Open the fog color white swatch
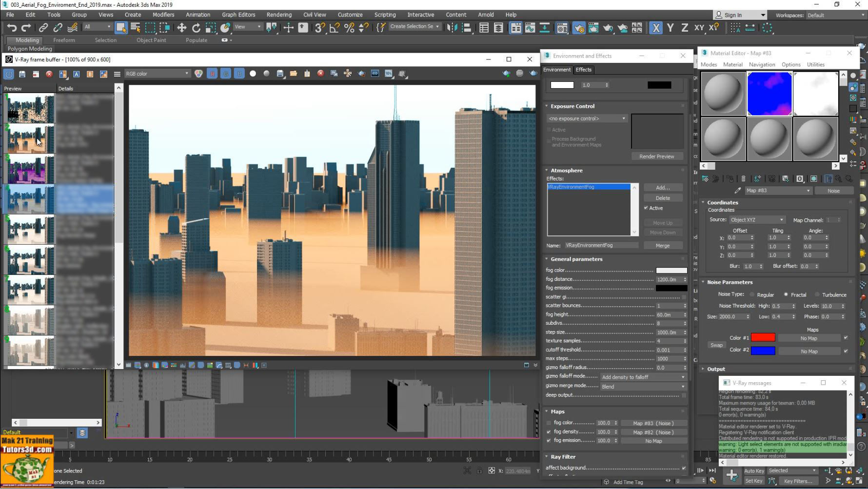Screen dimensions: 868x489 [x=671, y=271]
